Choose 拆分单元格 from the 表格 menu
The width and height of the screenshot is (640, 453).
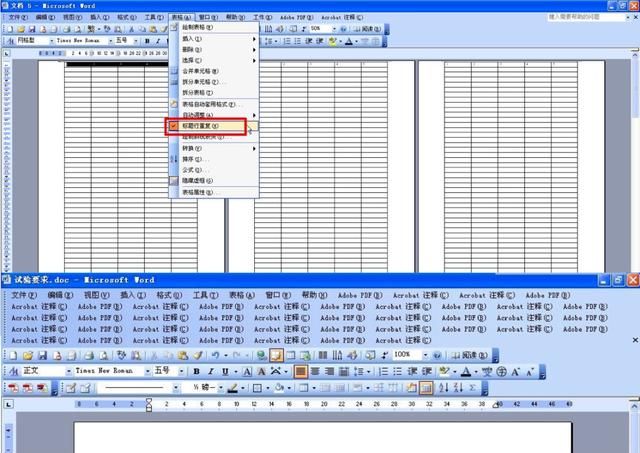pyautogui.click(x=214, y=82)
